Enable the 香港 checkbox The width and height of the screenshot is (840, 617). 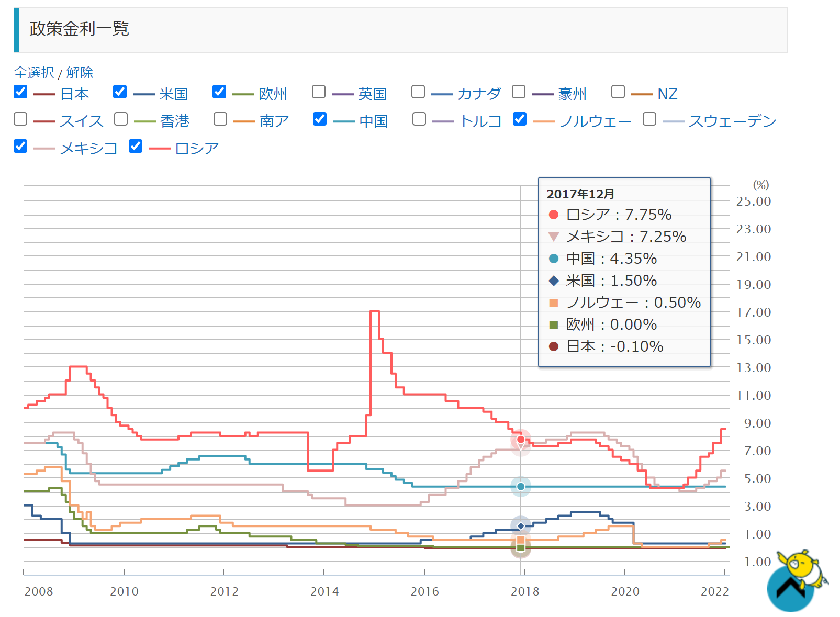[x=121, y=119]
